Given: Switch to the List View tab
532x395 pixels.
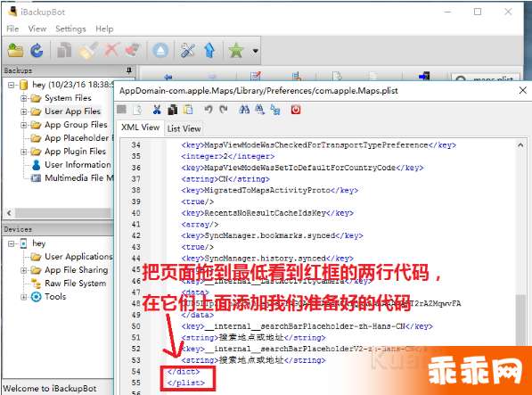Looking at the screenshot, I should (x=184, y=128).
